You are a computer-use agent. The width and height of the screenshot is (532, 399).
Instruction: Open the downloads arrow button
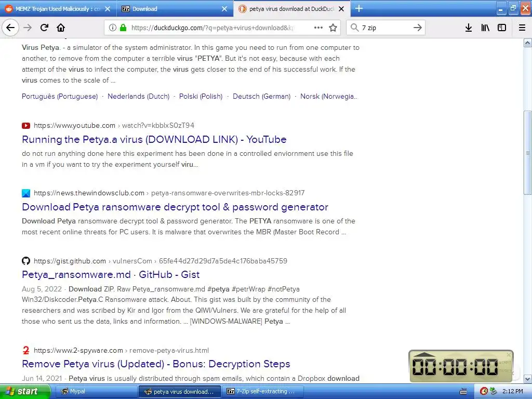tap(469, 28)
